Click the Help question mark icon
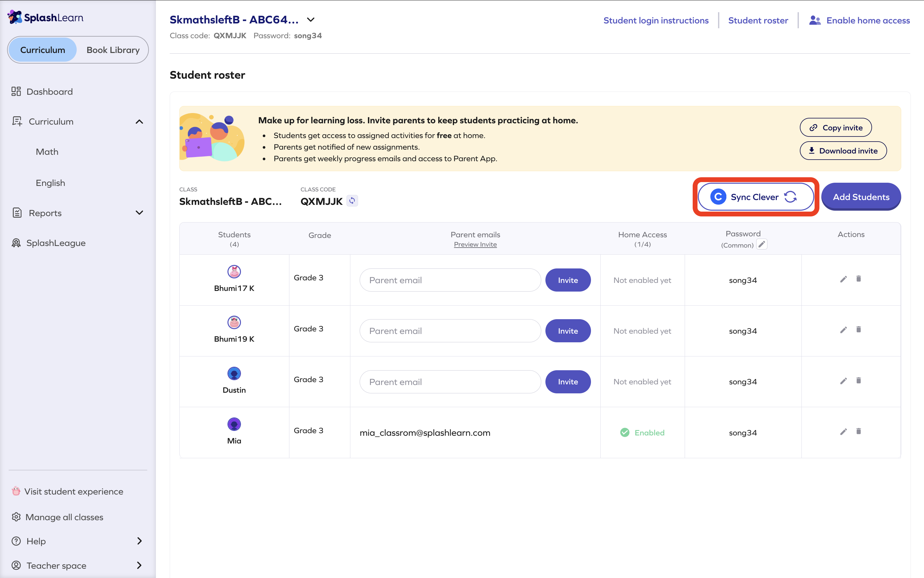The image size is (924, 578). coord(16,541)
